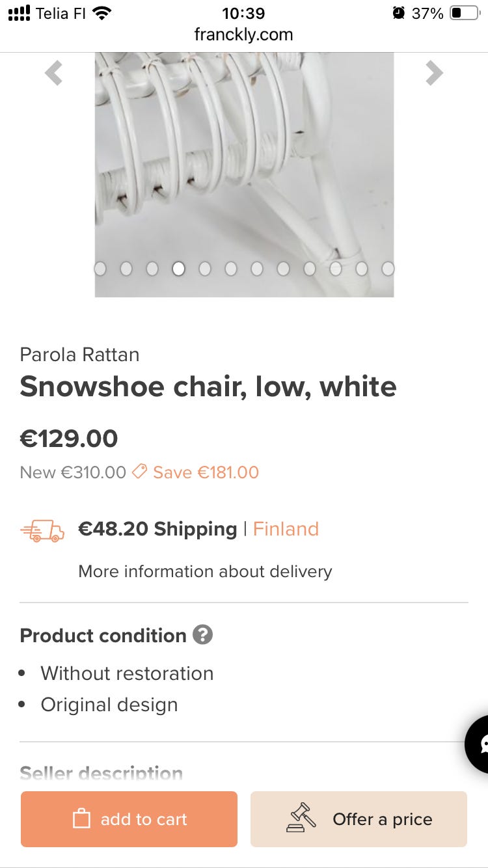Tap the white rattan chair photo
The height and width of the screenshot is (868, 488).
pos(244,163)
